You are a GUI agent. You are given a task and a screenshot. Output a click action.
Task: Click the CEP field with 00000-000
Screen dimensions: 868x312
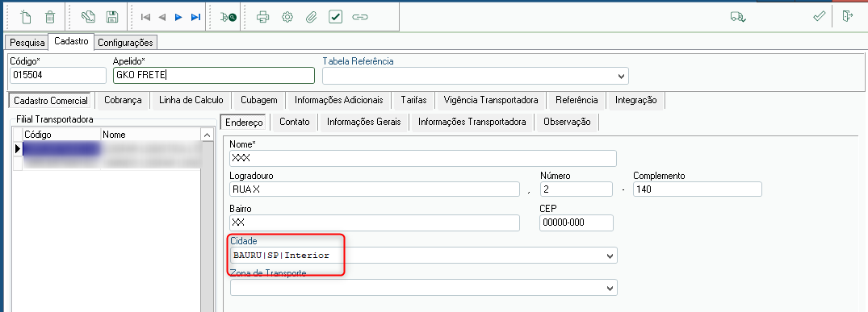coord(577,223)
